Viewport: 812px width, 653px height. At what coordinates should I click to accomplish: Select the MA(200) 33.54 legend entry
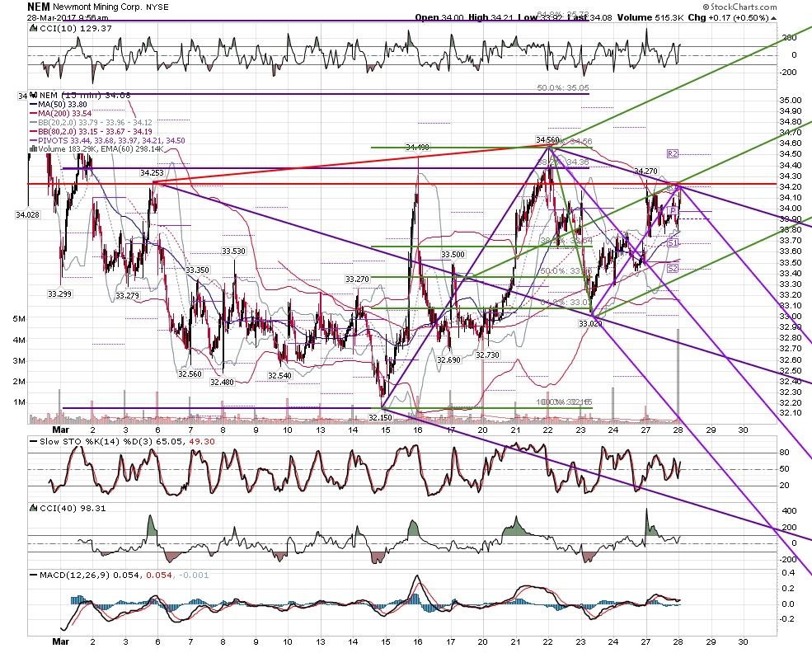(x=65, y=114)
